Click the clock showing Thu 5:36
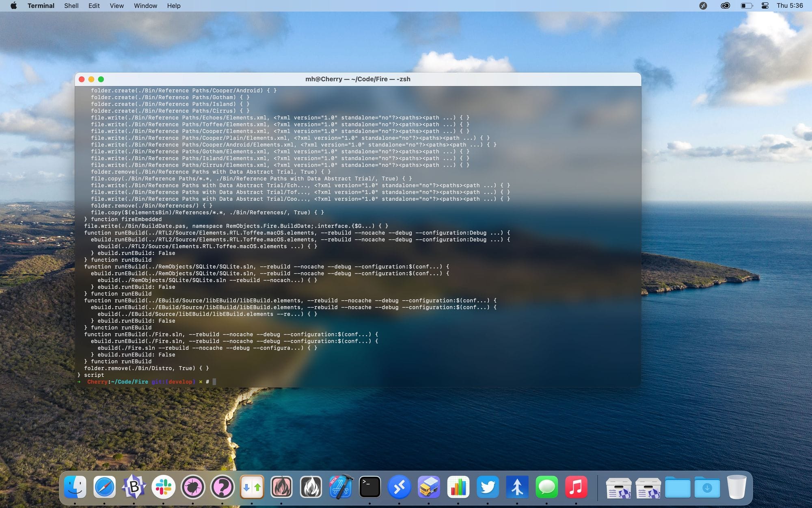Image resolution: width=812 pixels, height=508 pixels. click(x=790, y=6)
